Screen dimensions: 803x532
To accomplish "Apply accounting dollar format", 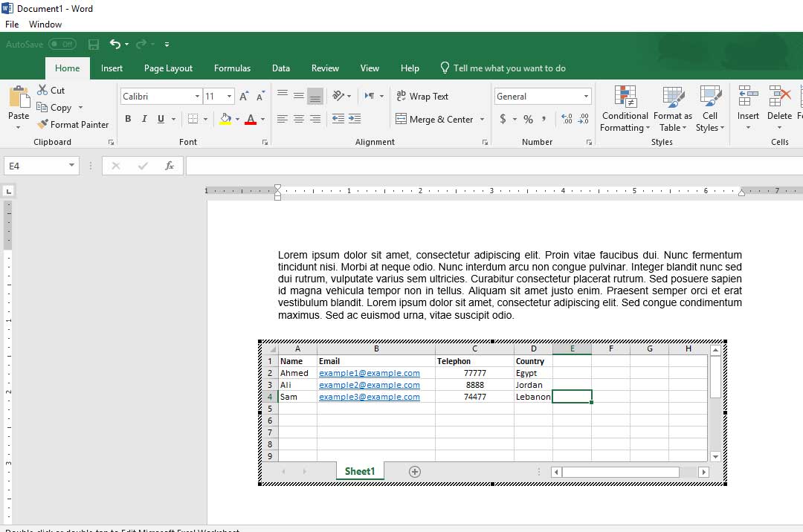I will [503, 119].
